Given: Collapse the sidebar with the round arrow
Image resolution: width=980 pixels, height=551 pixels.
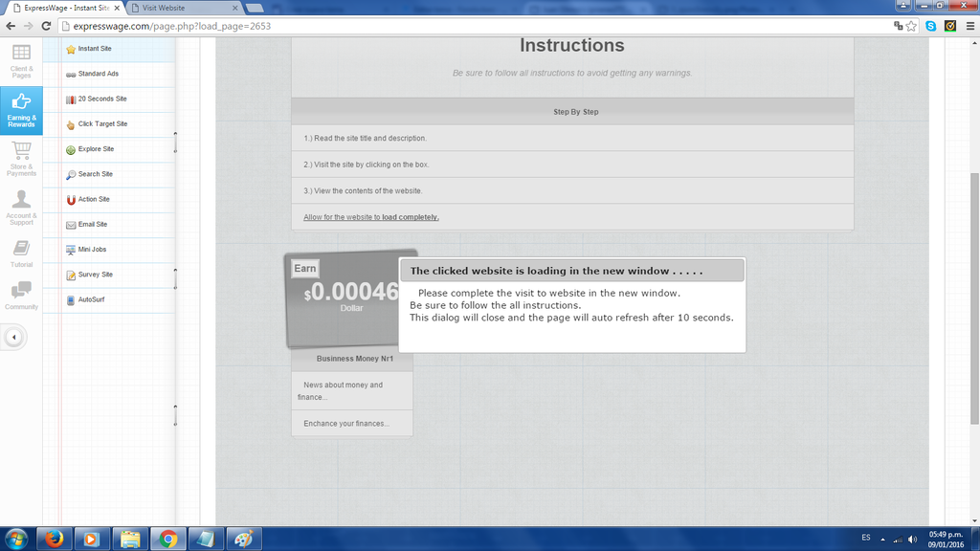Looking at the screenshot, I should click(13, 337).
